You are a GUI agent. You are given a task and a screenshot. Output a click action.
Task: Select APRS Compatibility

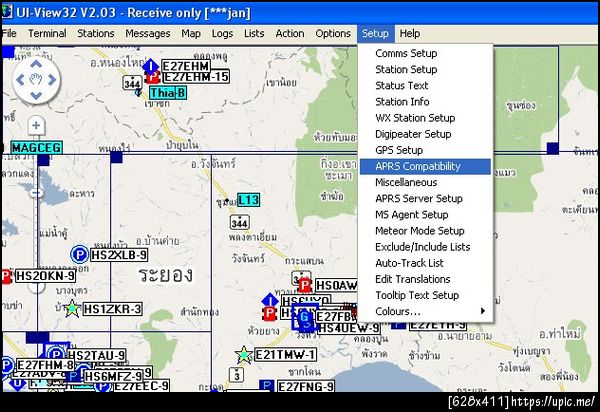[425, 166]
